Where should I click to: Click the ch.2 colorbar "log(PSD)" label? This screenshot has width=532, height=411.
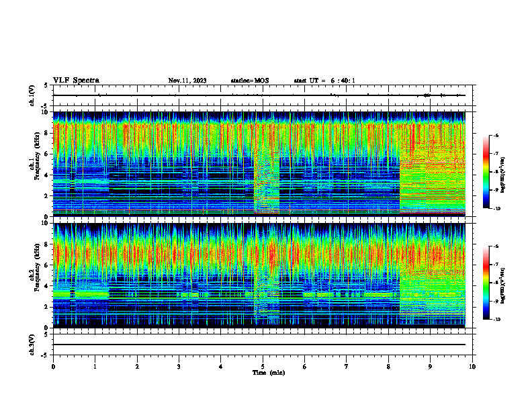503,285
